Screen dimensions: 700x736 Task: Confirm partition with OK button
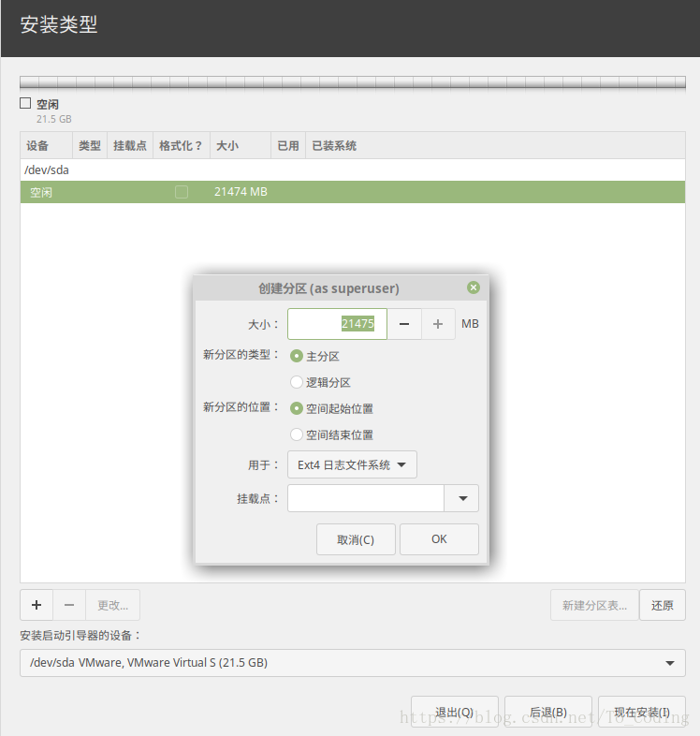[439, 539]
